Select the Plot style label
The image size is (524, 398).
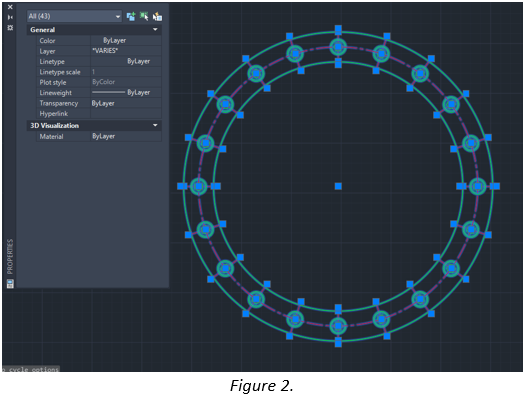pos(53,82)
